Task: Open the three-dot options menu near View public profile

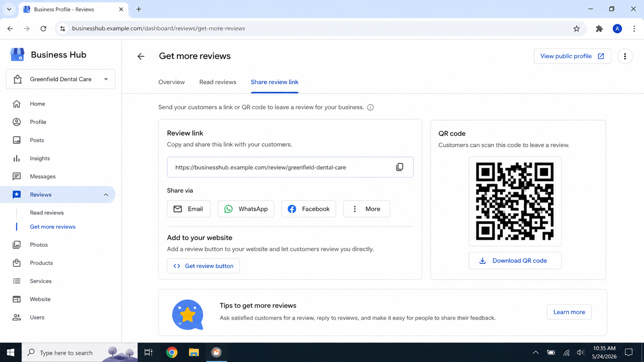Action: pos(625,56)
